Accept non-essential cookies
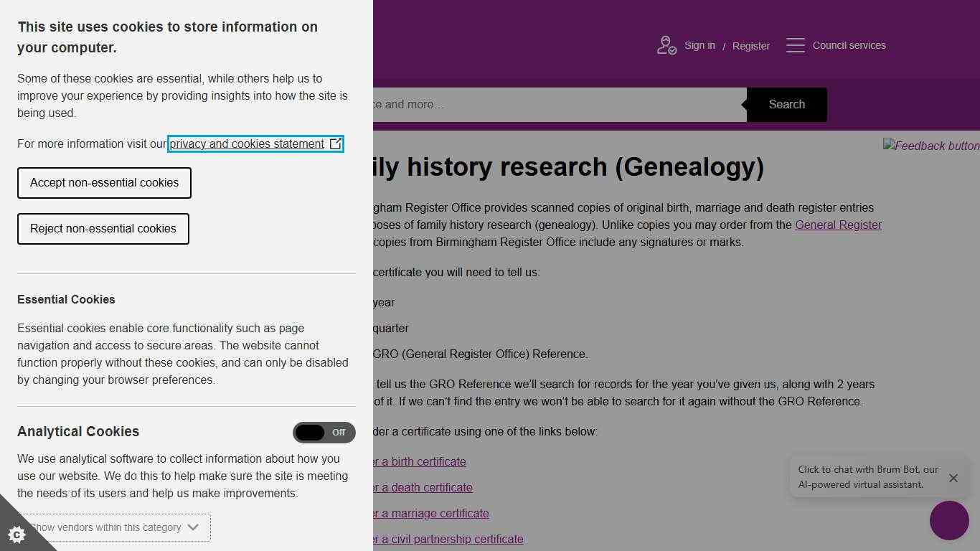This screenshot has height=551, width=980. (x=104, y=183)
